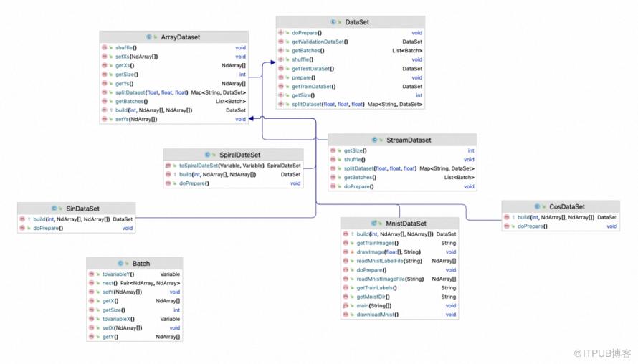Select the getBatches() method in StreamDataset
This screenshot has width=638, height=364.
360,177
